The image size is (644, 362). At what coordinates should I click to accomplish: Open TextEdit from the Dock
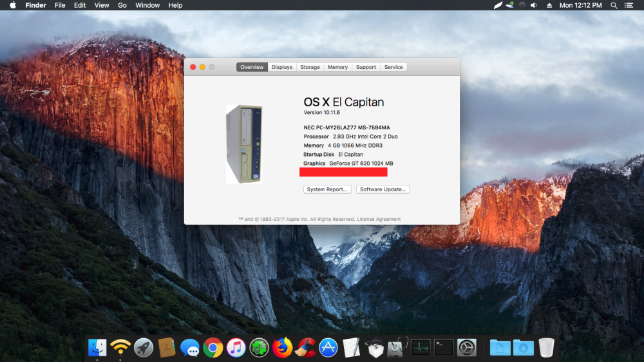coord(352,348)
